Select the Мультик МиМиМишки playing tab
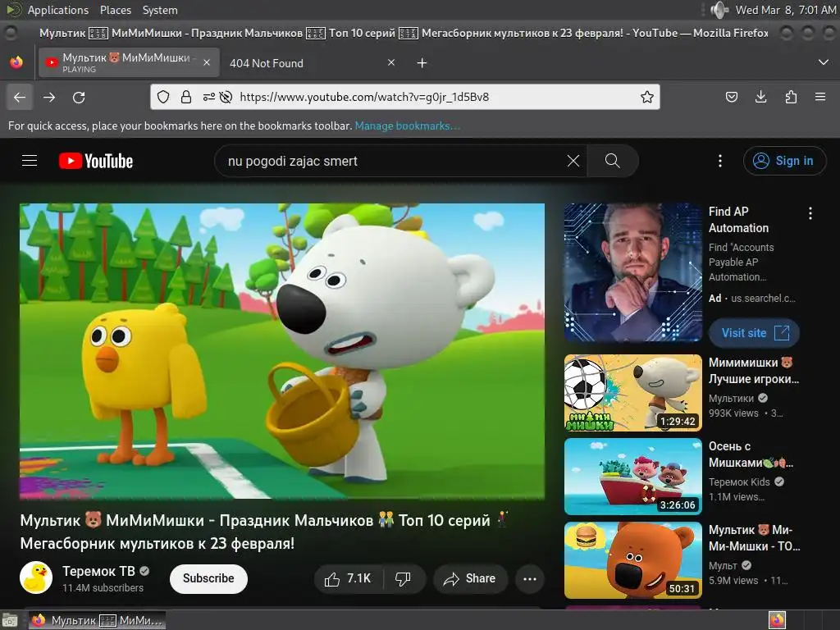 tap(129, 62)
